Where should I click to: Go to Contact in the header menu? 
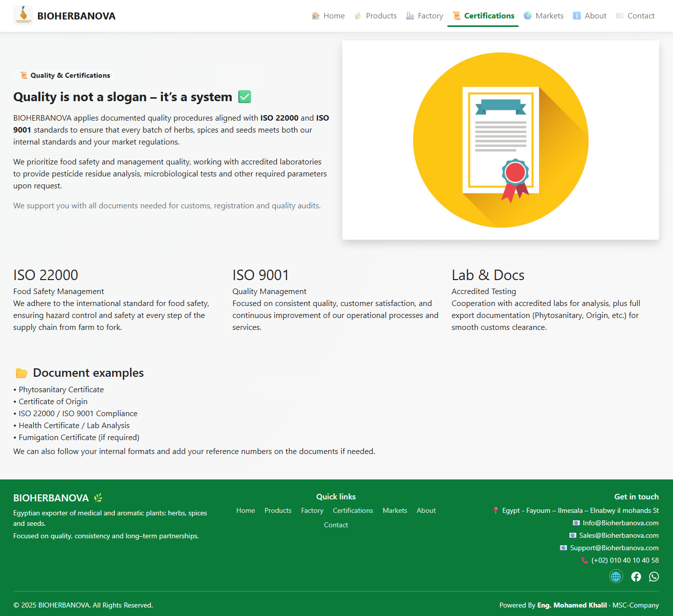coord(636,16)
